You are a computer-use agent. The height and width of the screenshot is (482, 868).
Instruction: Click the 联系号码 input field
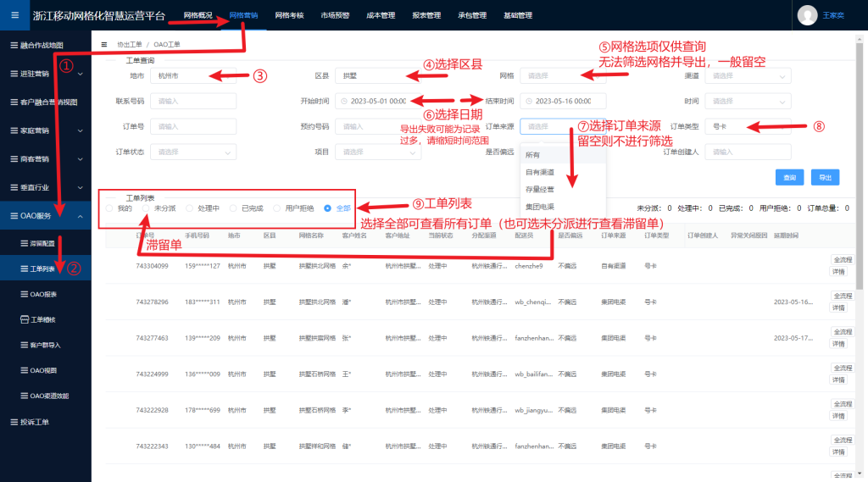pos(193,101)
